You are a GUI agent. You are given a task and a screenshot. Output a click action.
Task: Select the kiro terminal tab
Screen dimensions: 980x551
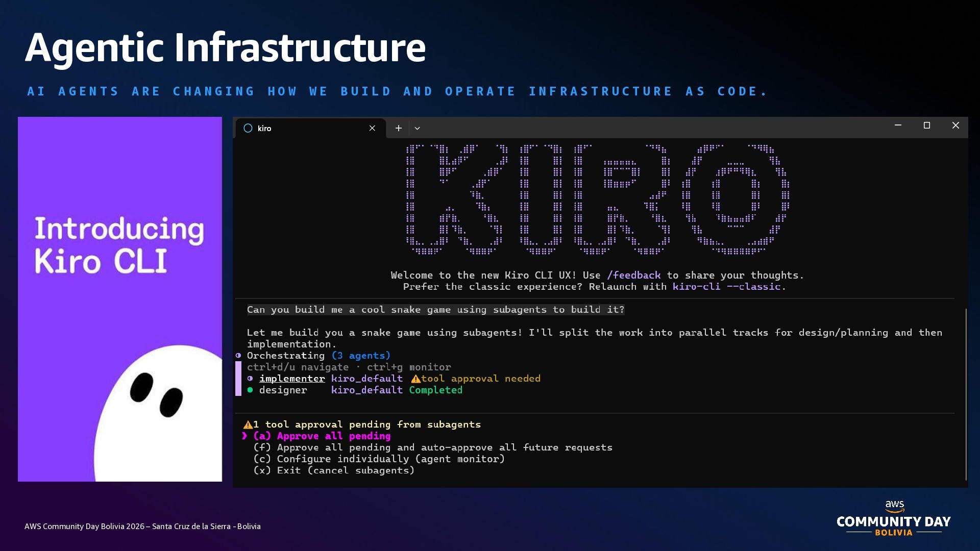[x=310, y=128]
